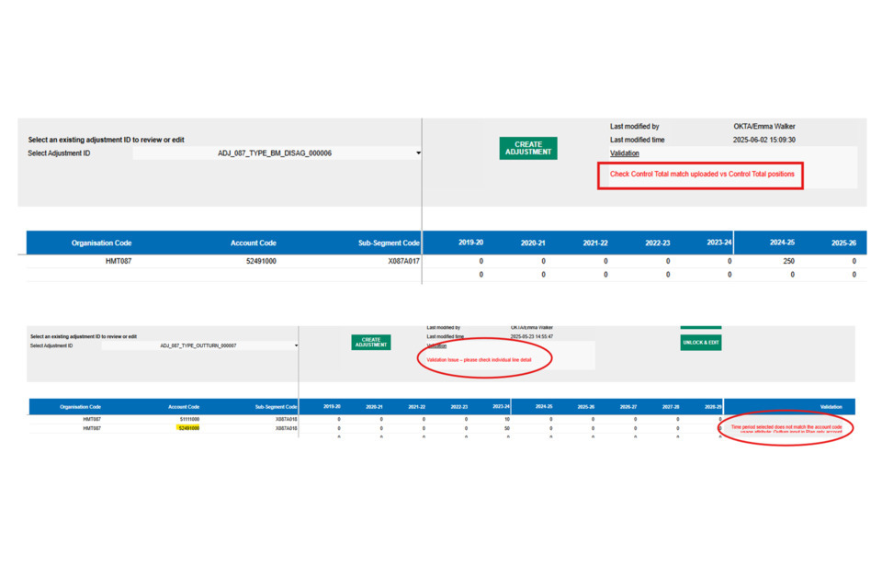
Task: Click the highlighted 52491000 account code cell
Action: point(188,428)
